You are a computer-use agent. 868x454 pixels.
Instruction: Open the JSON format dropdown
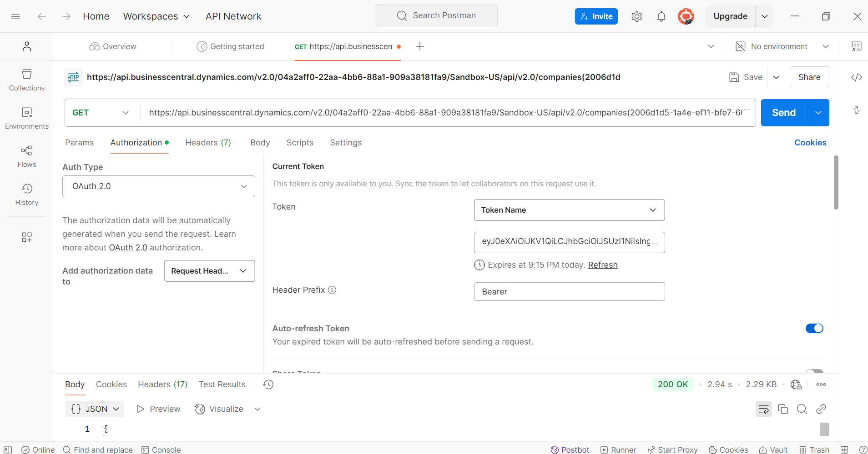coord(95,409)
